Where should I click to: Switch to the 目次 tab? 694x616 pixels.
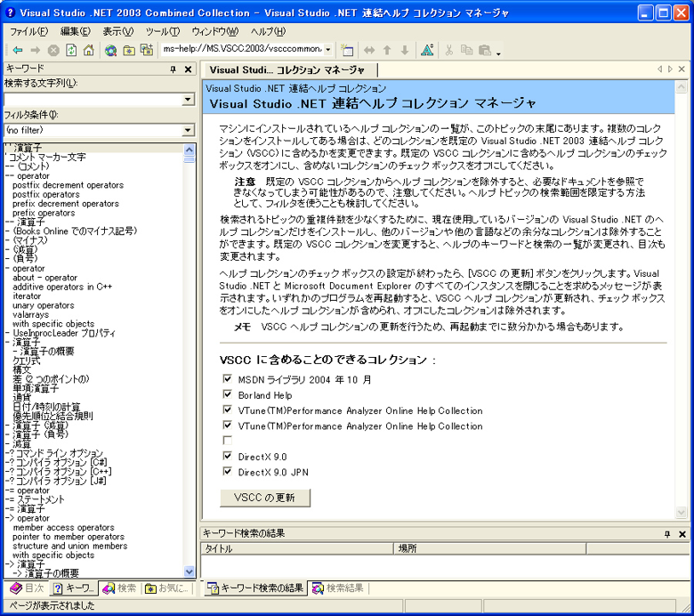point(27,588)
